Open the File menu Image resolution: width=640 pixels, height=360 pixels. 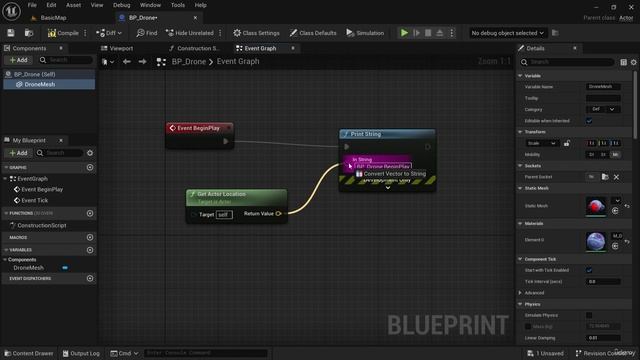(32, 5)
